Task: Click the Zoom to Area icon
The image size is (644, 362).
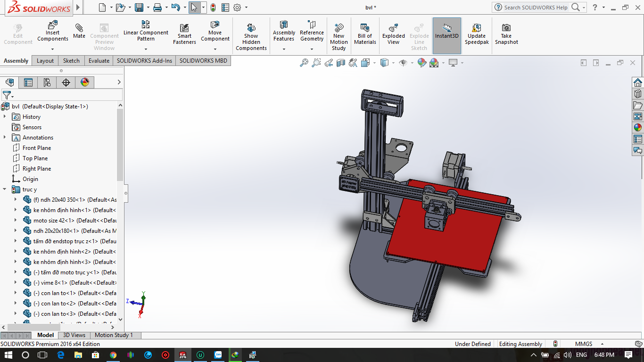Action: click(316, 63)
